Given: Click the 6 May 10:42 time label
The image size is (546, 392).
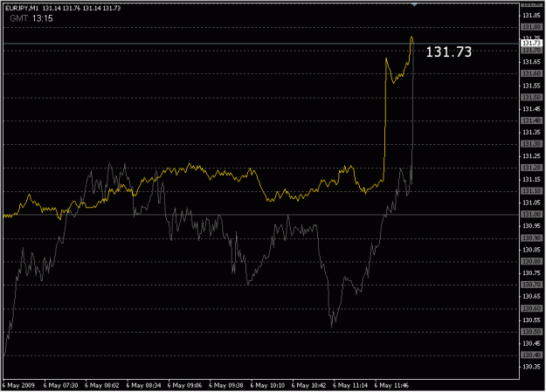Looking at the screenshot, I should pyautogui.click(x=309, y=385).
